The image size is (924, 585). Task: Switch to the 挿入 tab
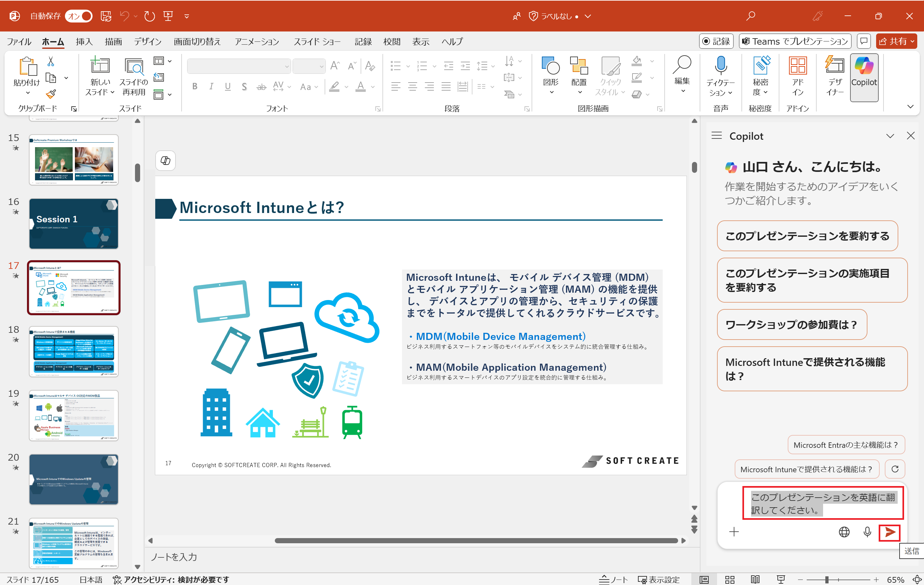pyautogui.click(x=84, y=41)
